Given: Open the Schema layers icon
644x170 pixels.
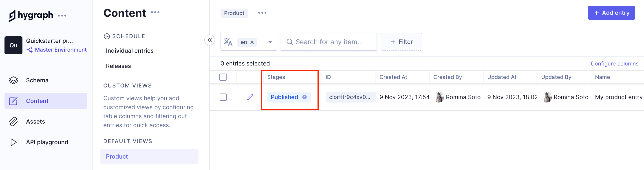Looking at the screenshot, I should coord(13,80).
